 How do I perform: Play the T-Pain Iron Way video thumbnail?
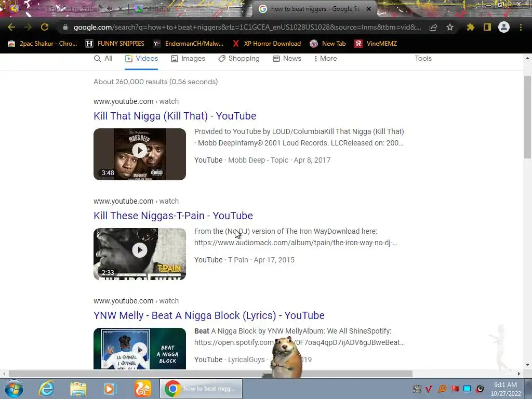tap(140, 254)
